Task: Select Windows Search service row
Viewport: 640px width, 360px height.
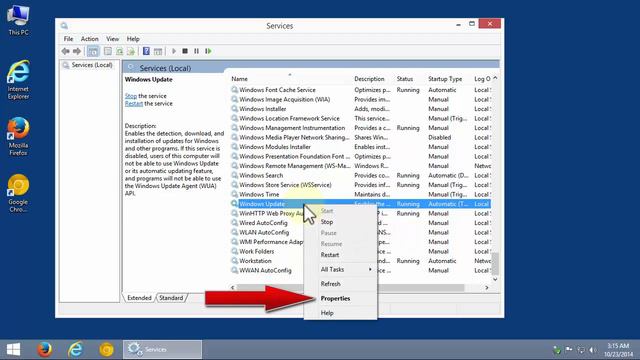Action: point(360,176)
